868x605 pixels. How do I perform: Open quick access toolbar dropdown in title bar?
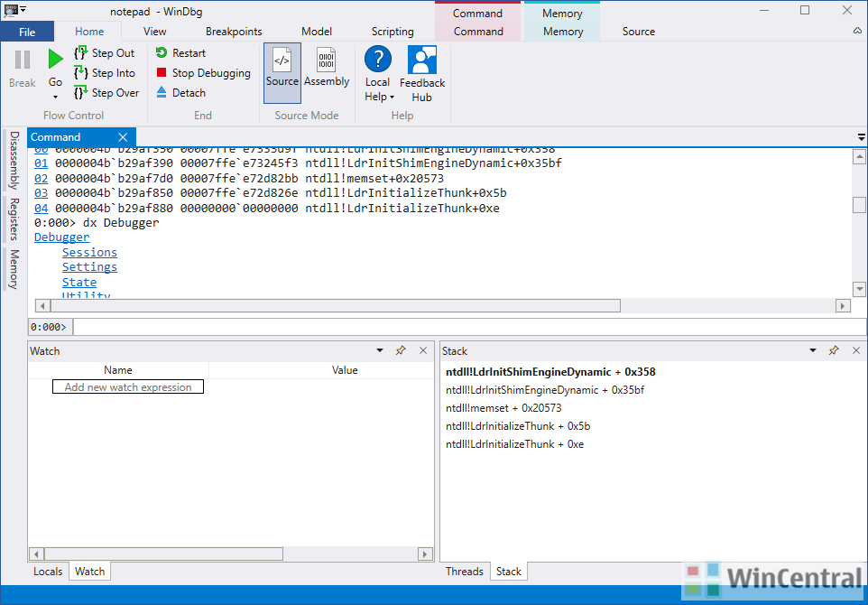[x=23, y=9]
